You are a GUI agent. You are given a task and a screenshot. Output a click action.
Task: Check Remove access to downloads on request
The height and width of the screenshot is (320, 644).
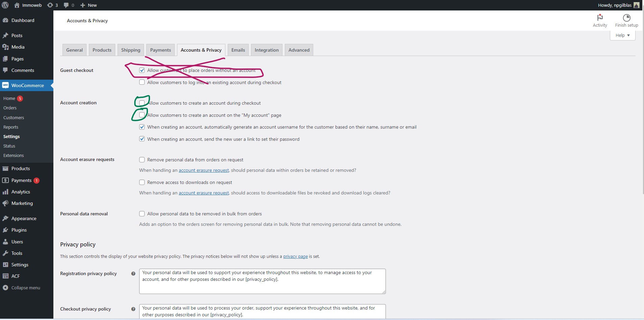click(x=142, y=182)
